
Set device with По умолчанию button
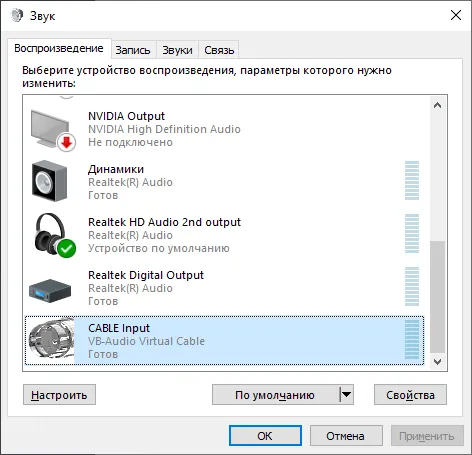276,395
